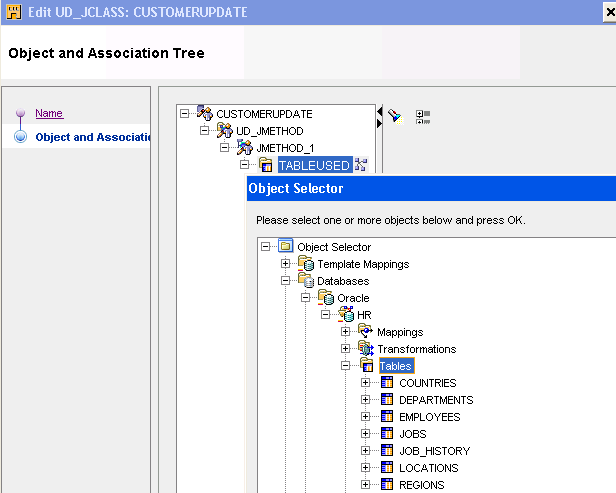This screenshot has width=616, height=493.
Task: Click the JMETHOD_1 node icon
Action: 245,148
